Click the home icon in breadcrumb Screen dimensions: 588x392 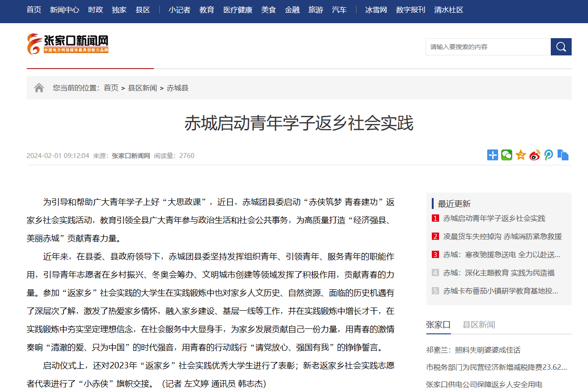pyautogui.click(x=39, y=88)
